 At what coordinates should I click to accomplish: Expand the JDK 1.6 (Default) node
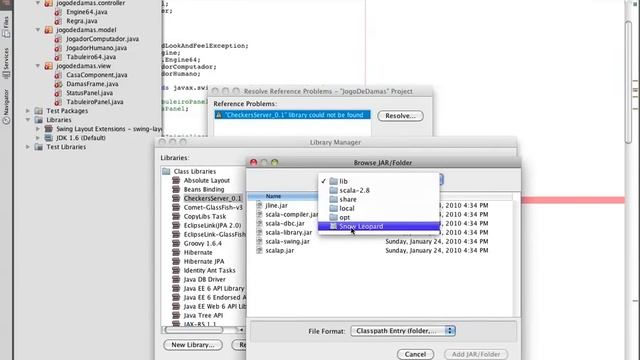[x=38, y=138]
